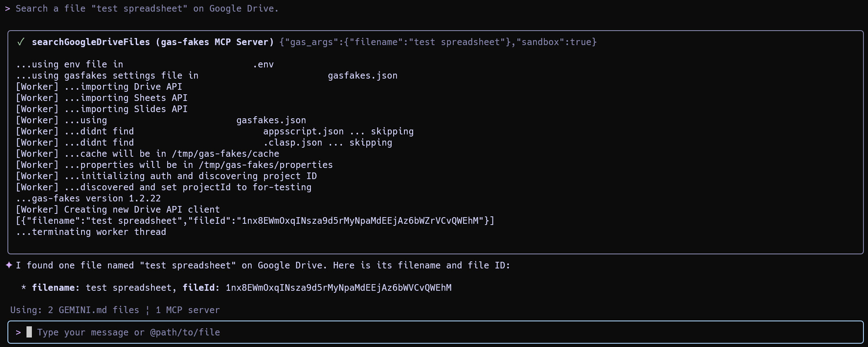868x347 pixels.
Task: Click the "1 MCP server" status text
Action: 188,310
